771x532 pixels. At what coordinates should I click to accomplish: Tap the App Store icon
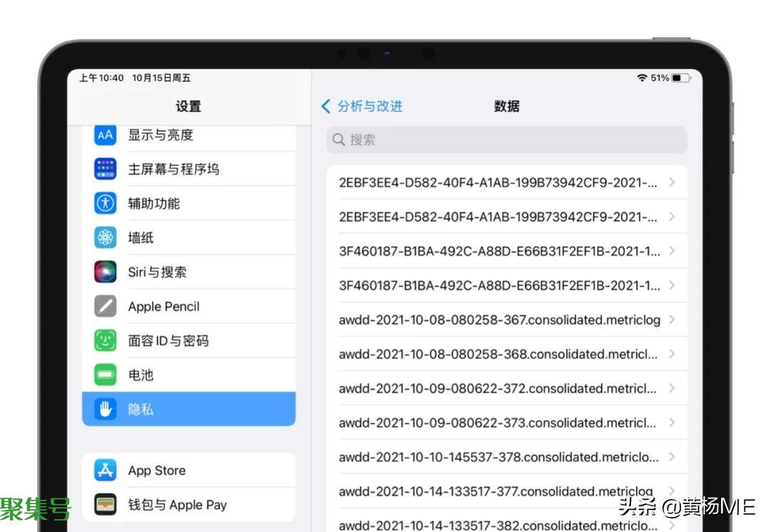(x=106, y=471)
